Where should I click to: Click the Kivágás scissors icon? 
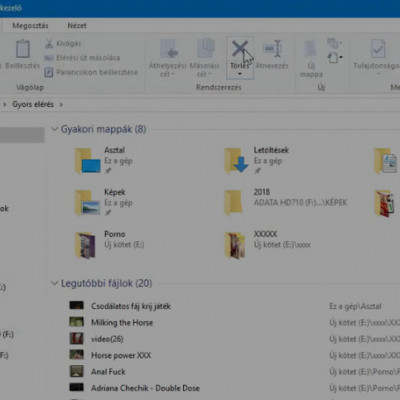tap(49, 43)
